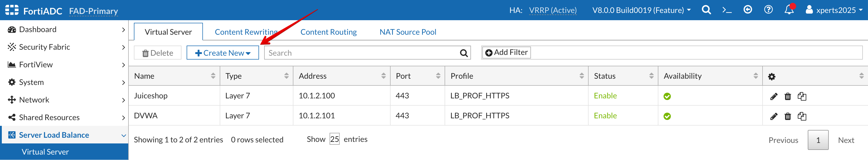
Task: Click the circular back arrow icon
Action: (748, 10)
